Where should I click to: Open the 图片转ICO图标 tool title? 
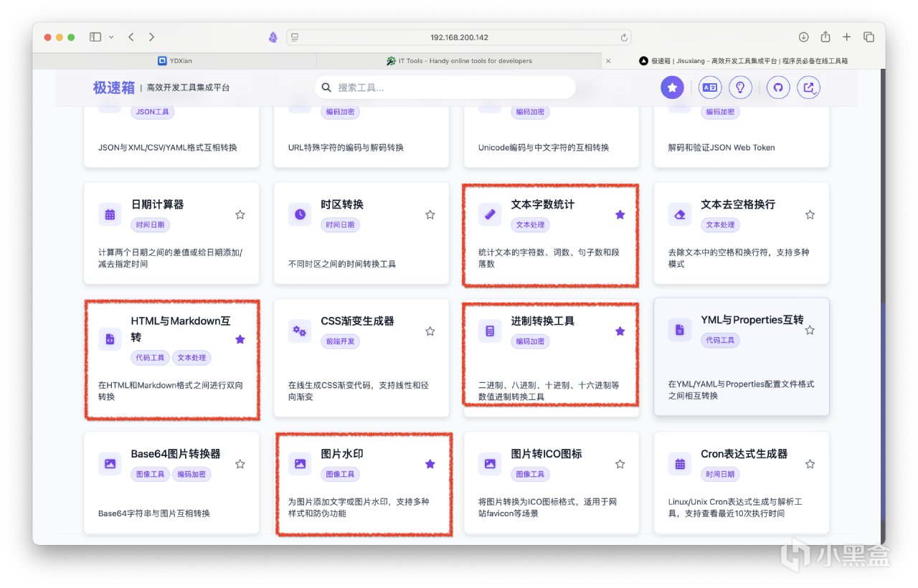click(x=546, y=454)
